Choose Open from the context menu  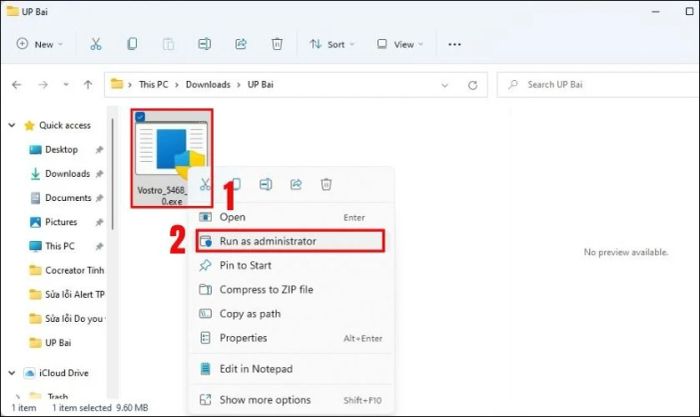point(290,217)
